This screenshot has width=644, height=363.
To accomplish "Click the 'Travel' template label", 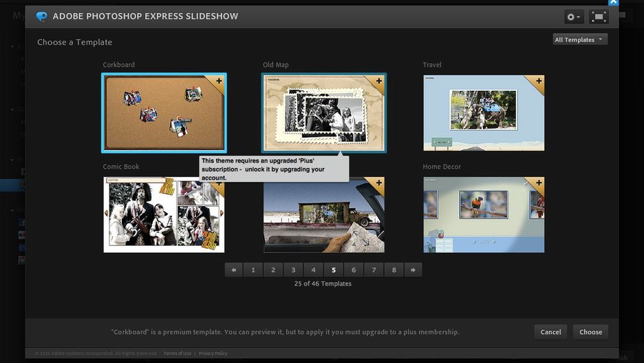I will coord(432,65).
